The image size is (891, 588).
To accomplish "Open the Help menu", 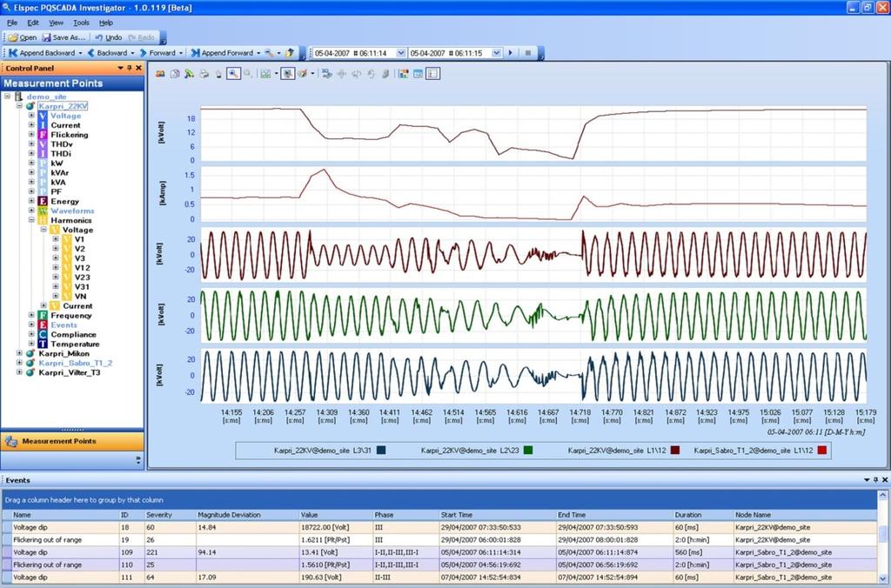I will 106,23.
